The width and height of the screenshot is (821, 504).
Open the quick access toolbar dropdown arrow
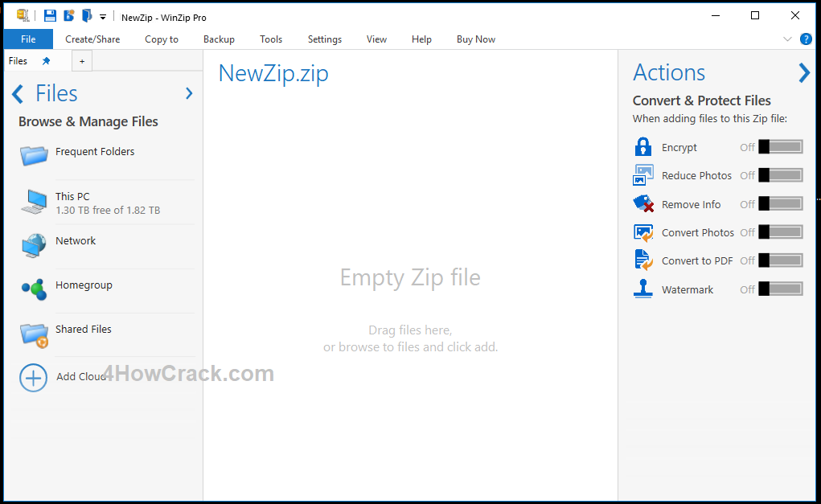coord(103,17)
